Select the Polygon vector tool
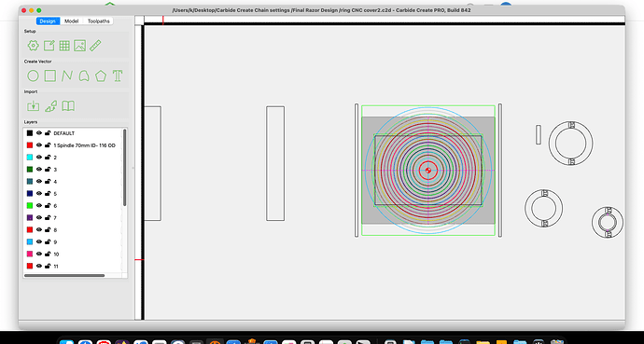Image resolution: width=644 pixels, height=344 pixels. click(x=101, y=76)
